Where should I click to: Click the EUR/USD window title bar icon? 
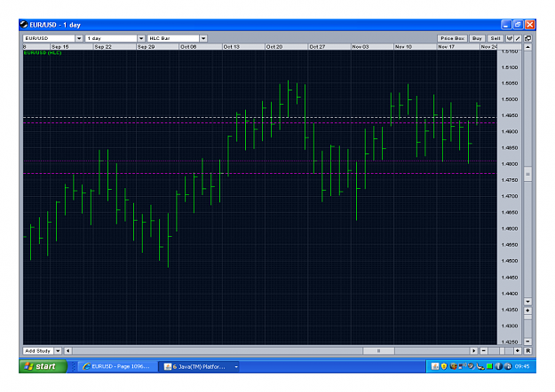tap(24, 25)
